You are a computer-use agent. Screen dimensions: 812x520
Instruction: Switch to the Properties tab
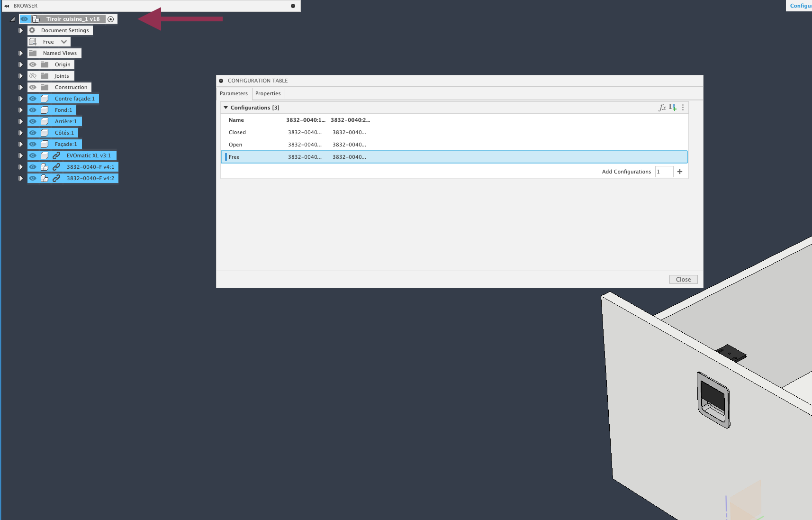(x=268, y=93)
